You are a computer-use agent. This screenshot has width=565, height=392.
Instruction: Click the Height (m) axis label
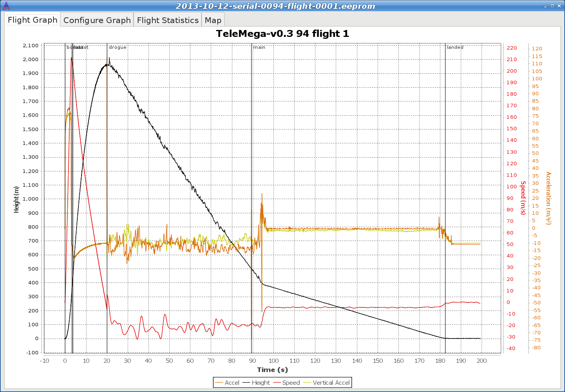click(16, 199)
